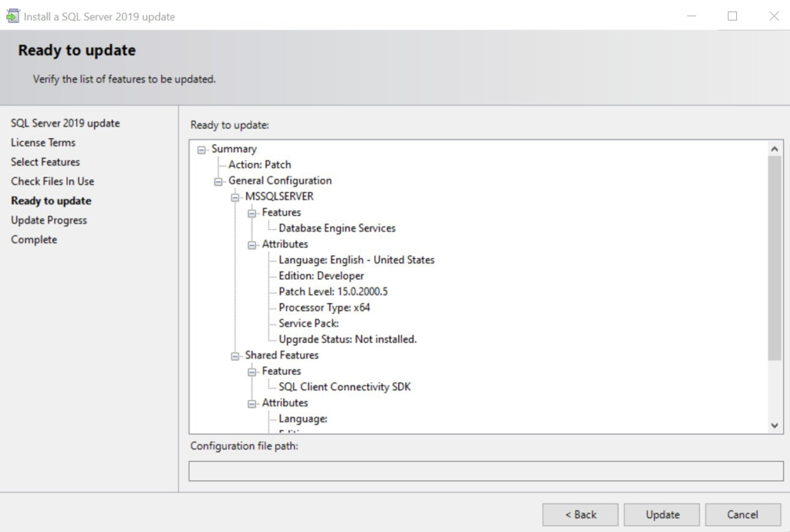Collapse the Summary tree node
Image resolution: width=790 pixels, height=532 pixels.
201,150
